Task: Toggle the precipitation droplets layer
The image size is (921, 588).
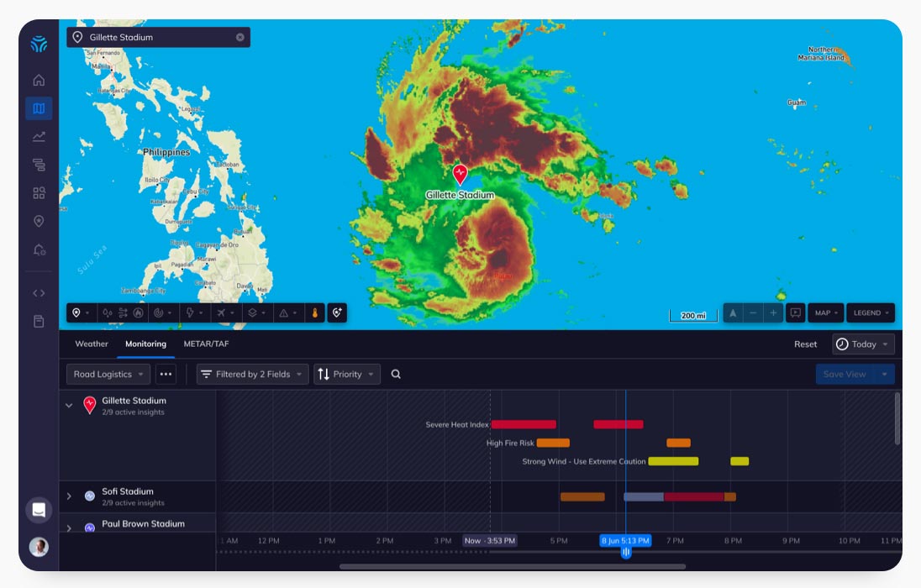Action: [108, 313]
